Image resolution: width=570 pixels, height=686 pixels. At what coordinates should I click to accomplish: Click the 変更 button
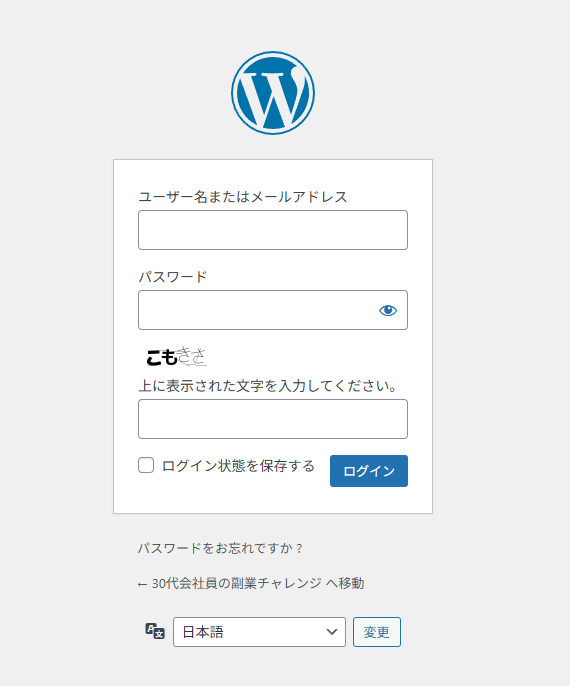tap(377, 632)
